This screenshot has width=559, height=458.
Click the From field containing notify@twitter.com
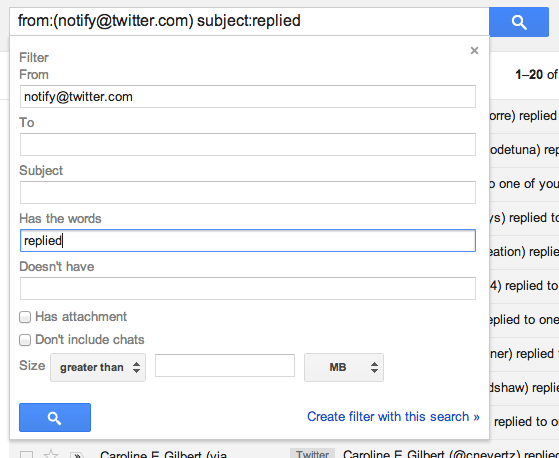tap(248, 97)
